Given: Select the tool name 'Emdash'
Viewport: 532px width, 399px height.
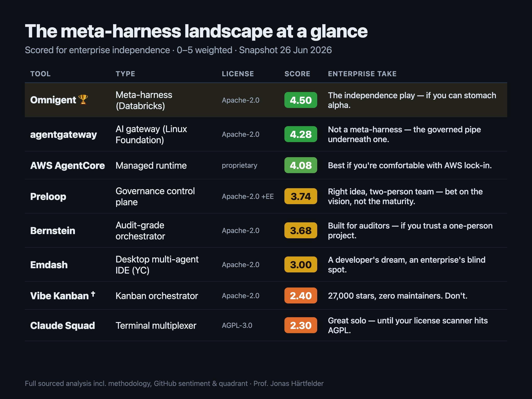Looking at the screenshot, I should pyautogui.click(x=49, y=265).
